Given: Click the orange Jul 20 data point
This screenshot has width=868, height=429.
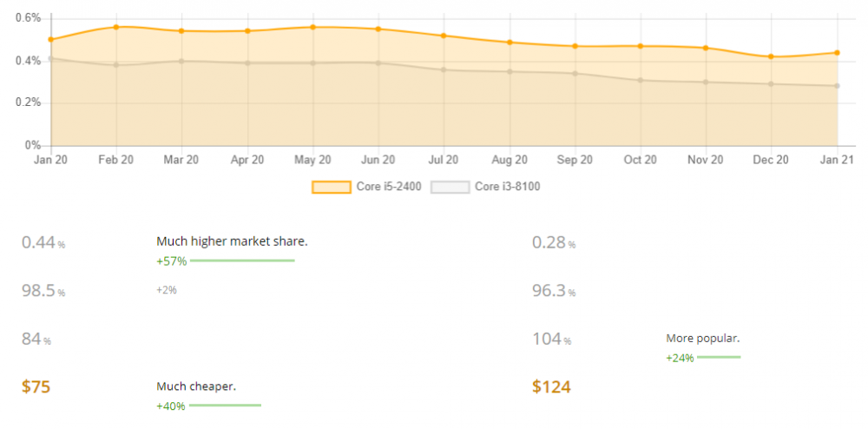Looking at the screenshot, I should [x=444, y=36].
